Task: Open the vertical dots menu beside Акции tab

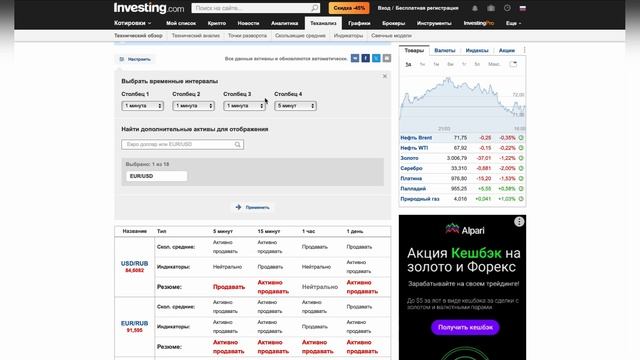Action: (524, 50)
